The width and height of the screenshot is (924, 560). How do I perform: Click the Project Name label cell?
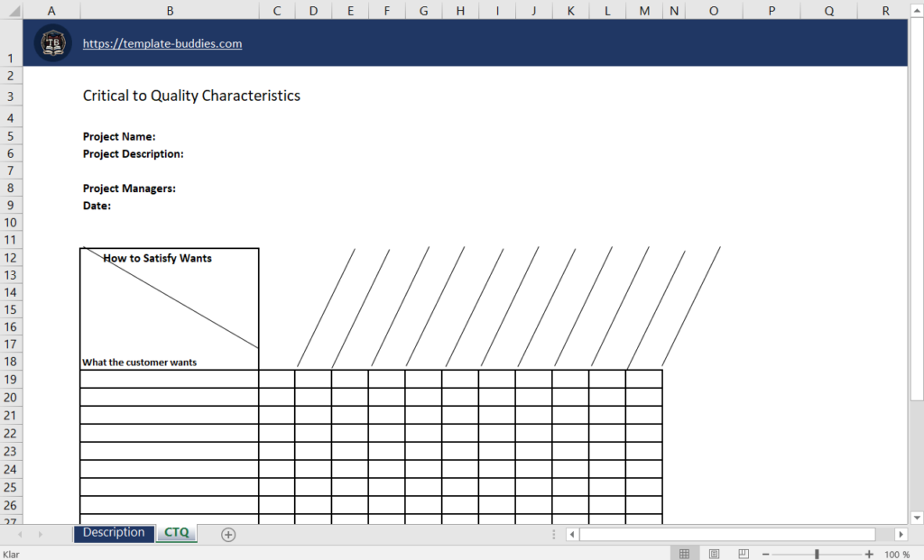[119, 137]
